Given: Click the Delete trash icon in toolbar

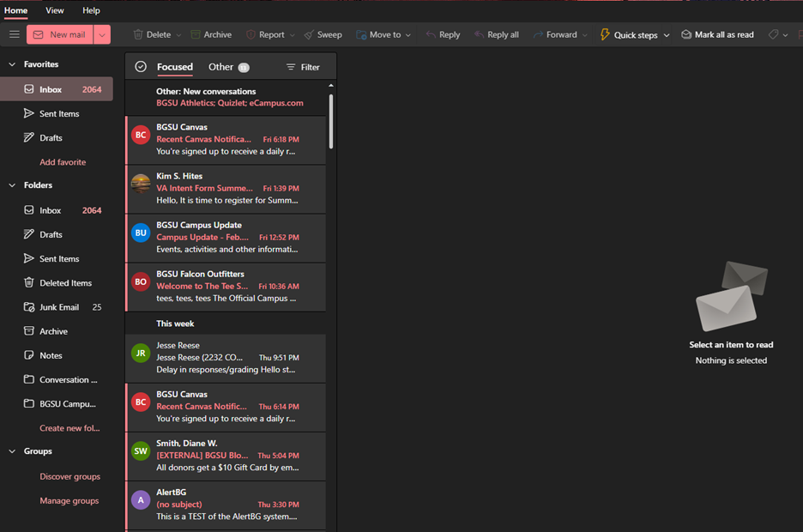Looking at the screenshot, I should tap(138, 34).
